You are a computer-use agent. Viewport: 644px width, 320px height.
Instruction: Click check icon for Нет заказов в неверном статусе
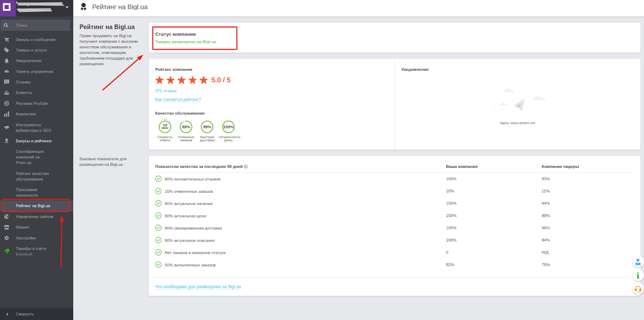159,252
